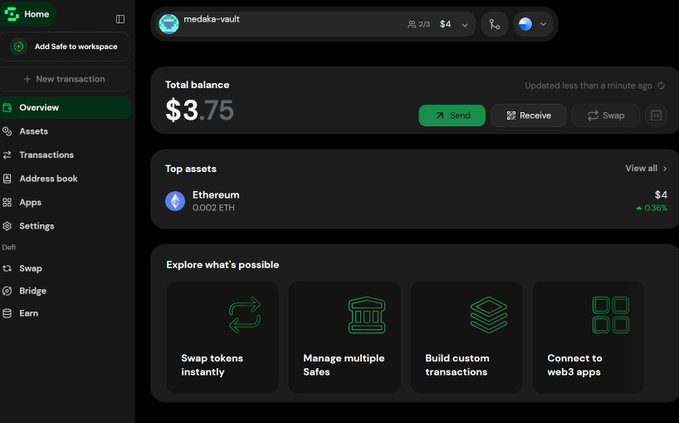Start a New transaction

65,79
